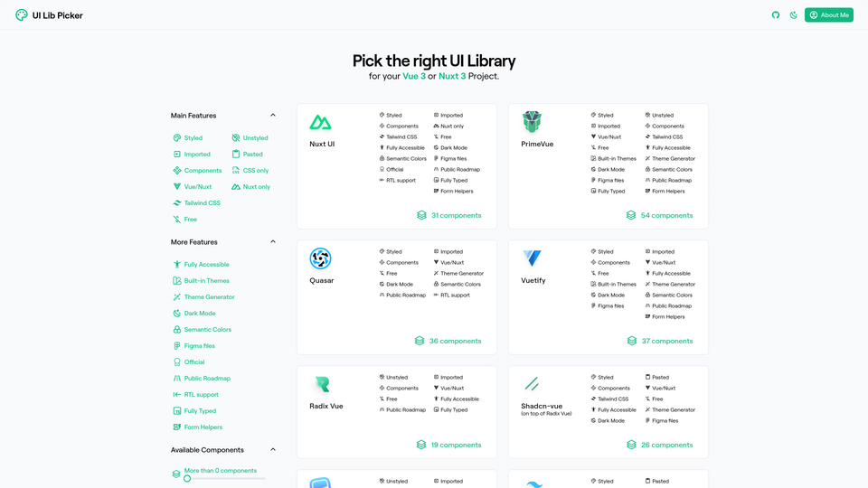
Task: Open the Quasar card title
Action: tap(322, 280)
